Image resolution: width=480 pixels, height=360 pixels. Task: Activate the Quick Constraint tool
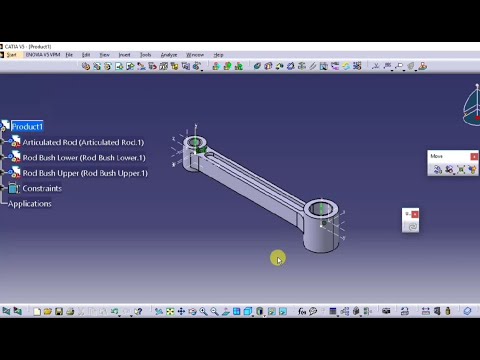pyautogui.click(x=324, y=66)
